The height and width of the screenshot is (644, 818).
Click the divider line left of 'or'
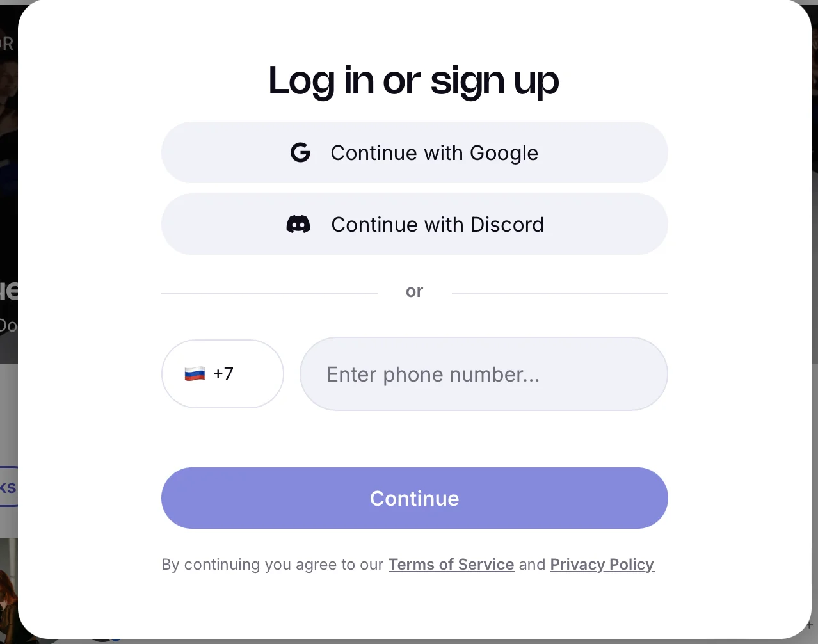click(269, 293)
